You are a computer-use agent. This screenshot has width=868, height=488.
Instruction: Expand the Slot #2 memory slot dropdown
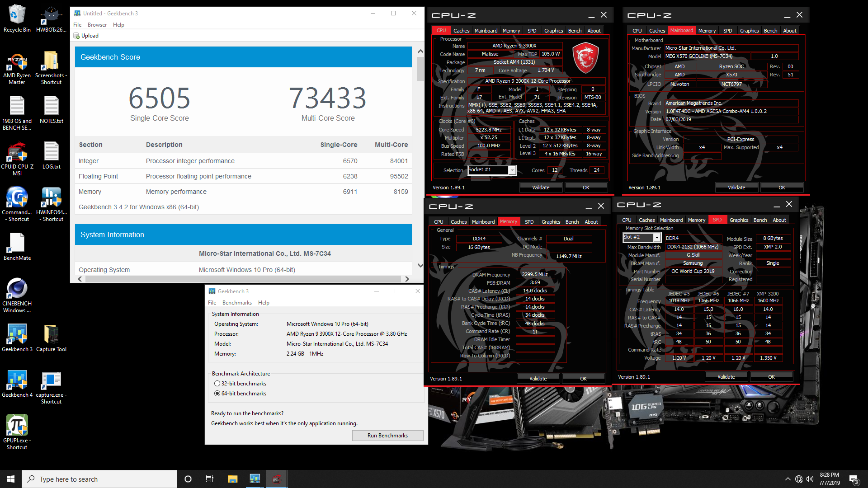tap(657, 237)
